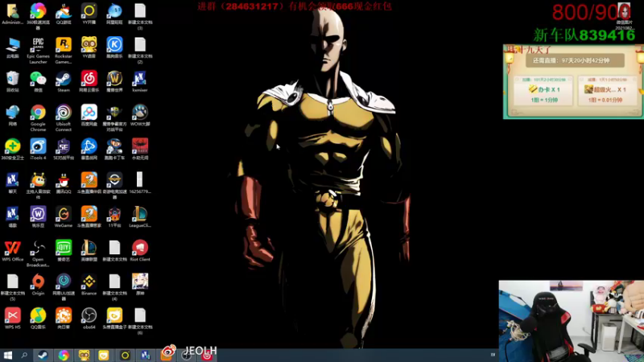Open the LeagueCli... shortcut

[x=140, y=216]
